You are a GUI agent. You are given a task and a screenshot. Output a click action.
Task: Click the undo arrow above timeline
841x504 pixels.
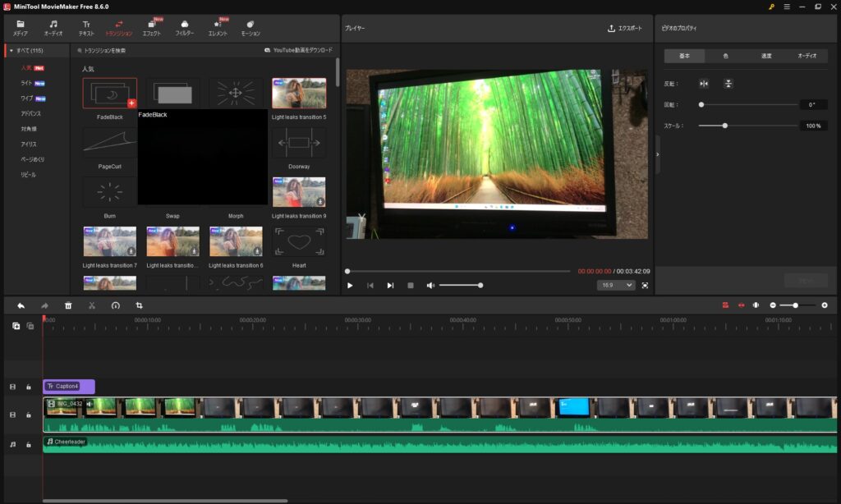click(x=21, y=305)
